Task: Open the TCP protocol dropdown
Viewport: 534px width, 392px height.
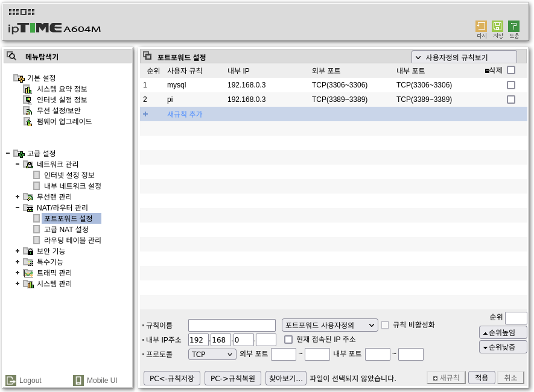Action: [212, 354]
